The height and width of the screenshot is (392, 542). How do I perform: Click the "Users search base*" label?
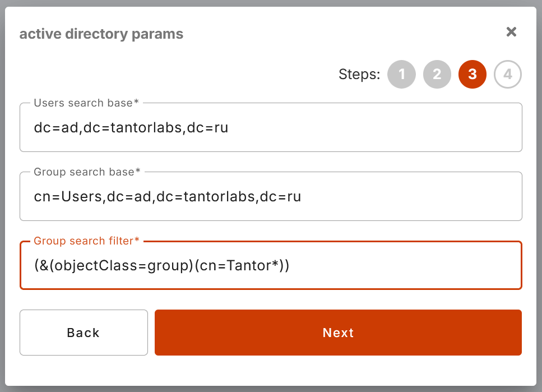[86, 103]
